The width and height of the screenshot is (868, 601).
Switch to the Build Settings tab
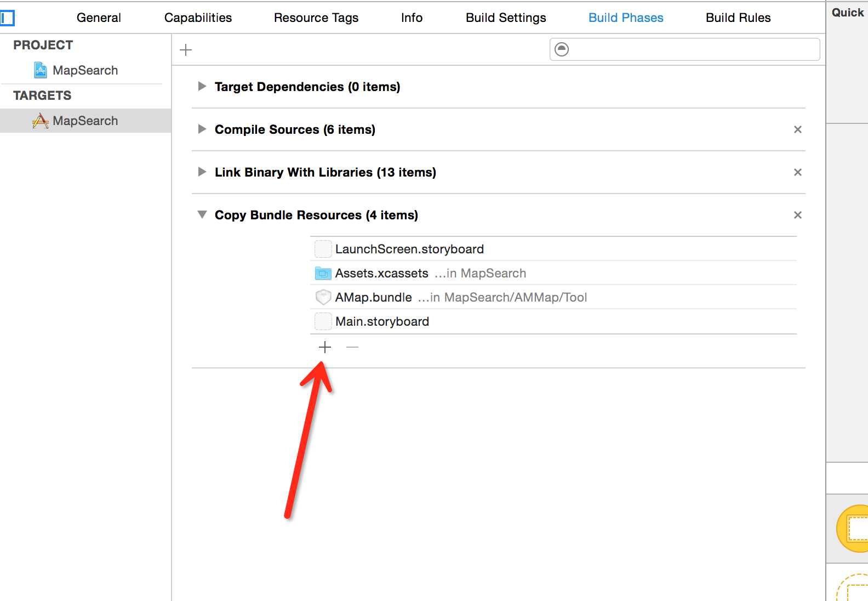coord(505,18)
